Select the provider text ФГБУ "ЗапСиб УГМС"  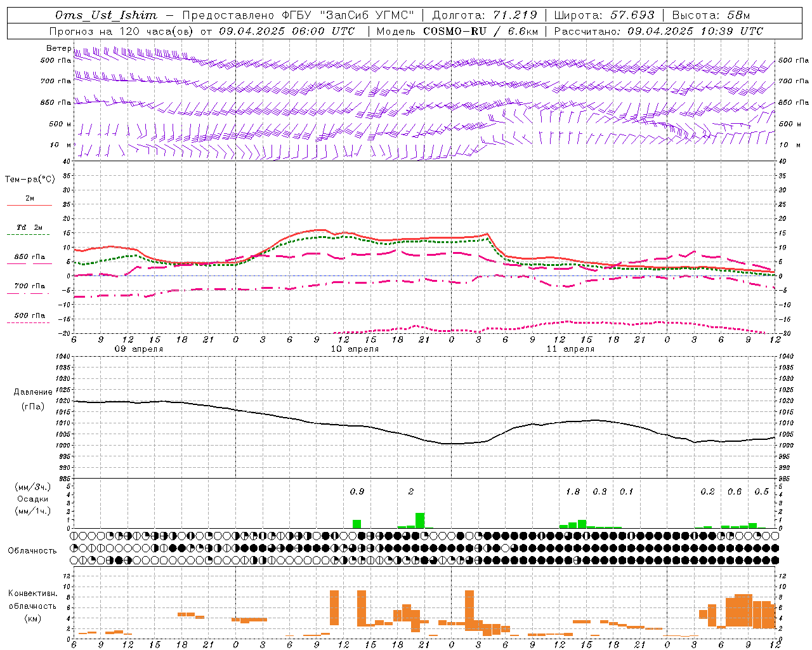[347, 15]
